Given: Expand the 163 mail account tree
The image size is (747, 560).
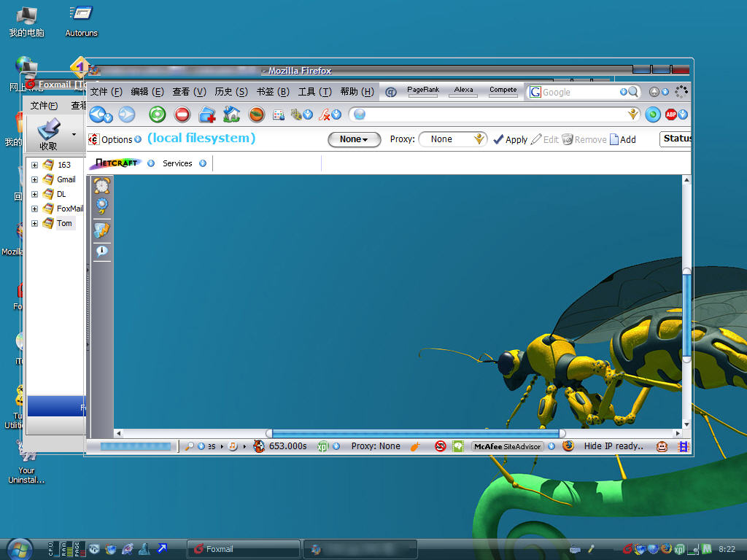Looking at the screenshot, I should click(34, 165).
